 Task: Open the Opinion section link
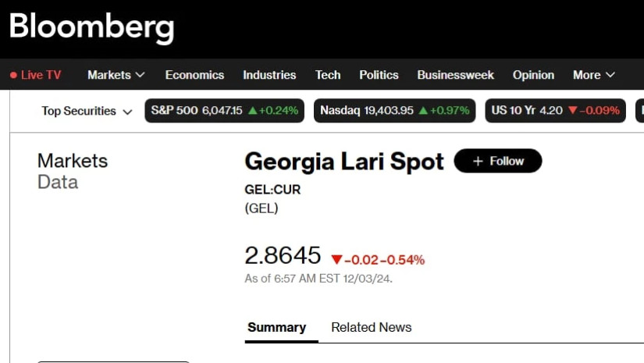click(533, 75)
